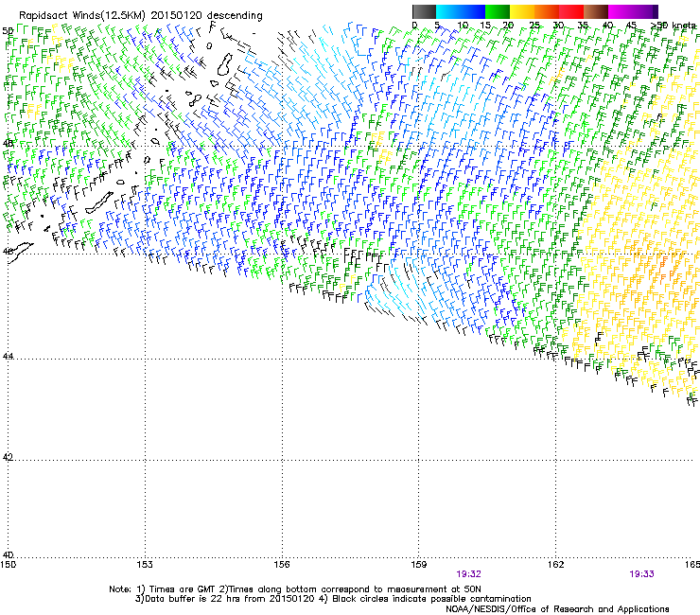Select the magenta 40-45 knots legend swatch

coord(621,11)
